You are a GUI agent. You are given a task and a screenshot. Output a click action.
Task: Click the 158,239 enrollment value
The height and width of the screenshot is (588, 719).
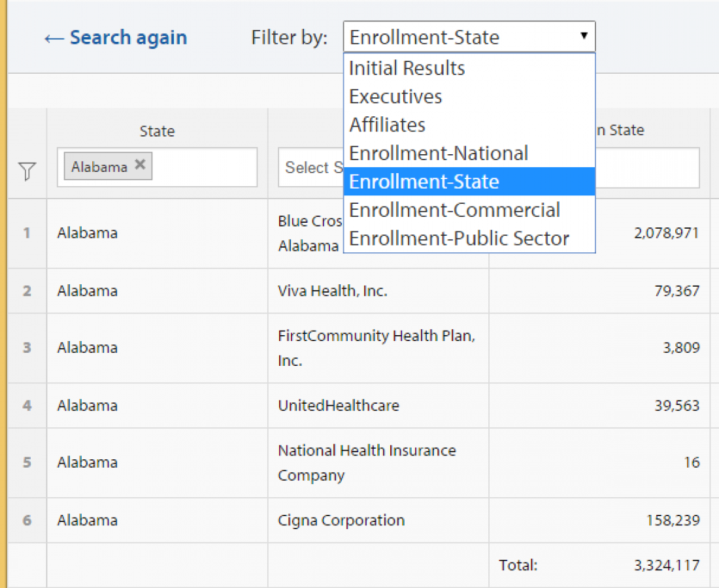pyautogui.click(x=673, y=520)
